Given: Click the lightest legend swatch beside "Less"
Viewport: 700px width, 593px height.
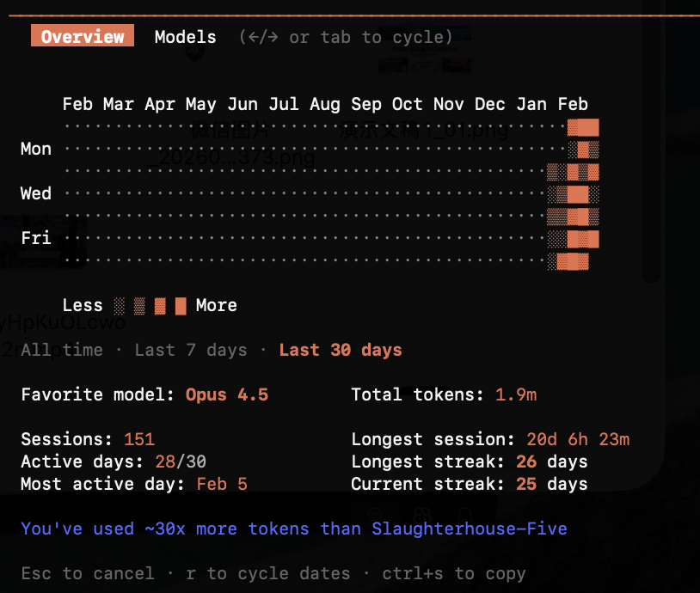Looking at the screenshot, I should tap(120, 306).
